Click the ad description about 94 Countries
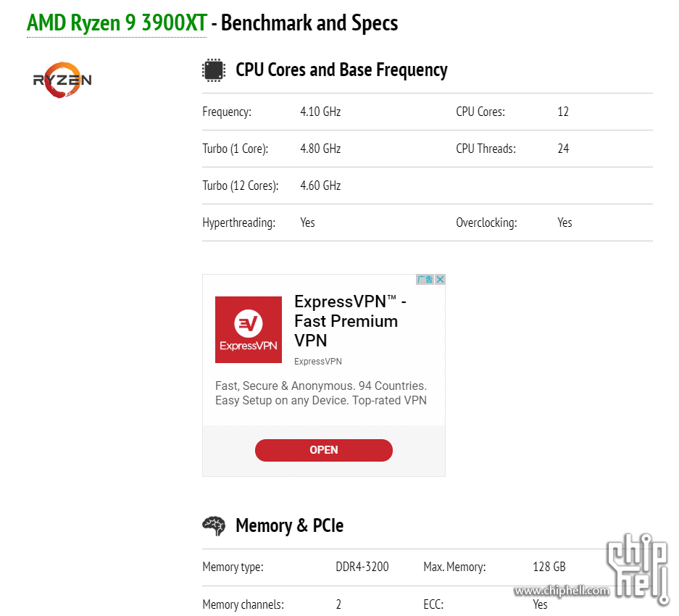The image size is (679, 616). pyautogui.click(x=321, y=393)
